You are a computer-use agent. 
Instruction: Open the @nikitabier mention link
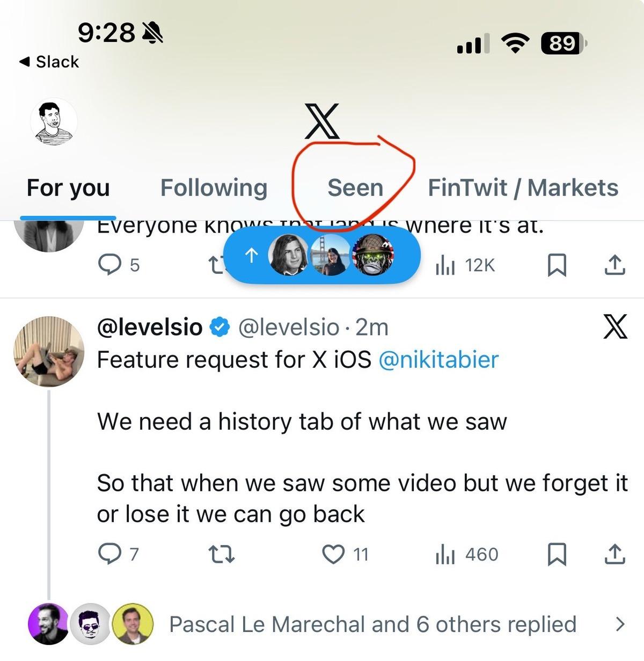438,360
